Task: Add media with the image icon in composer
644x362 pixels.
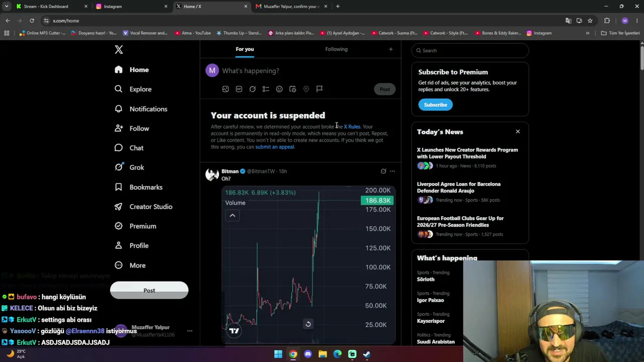Action: click(225, 89)
